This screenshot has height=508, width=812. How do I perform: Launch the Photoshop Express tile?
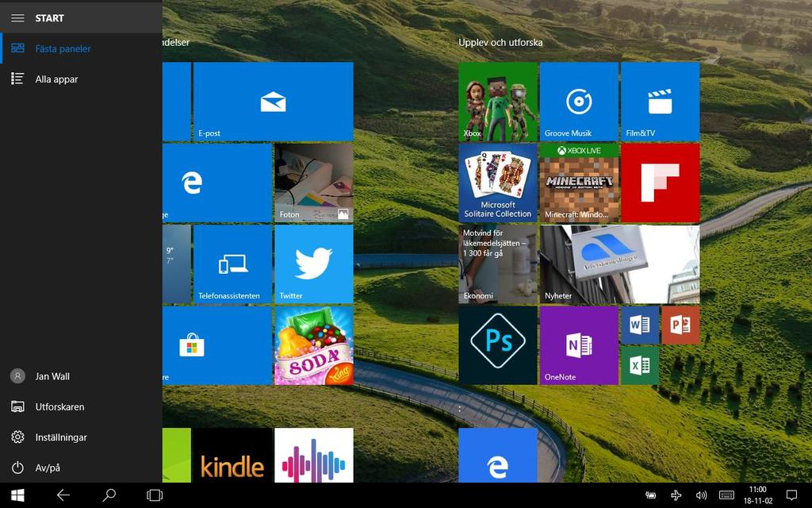click(x=498, y=346)
